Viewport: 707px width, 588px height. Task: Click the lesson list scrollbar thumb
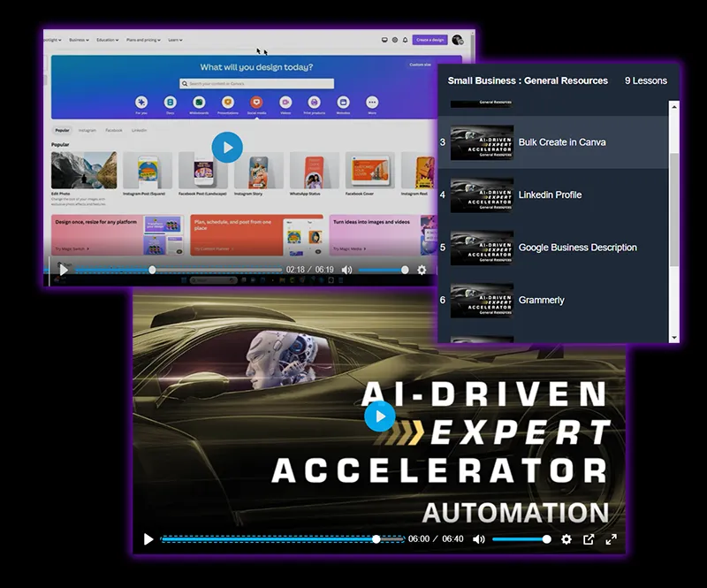coord(674,210)
